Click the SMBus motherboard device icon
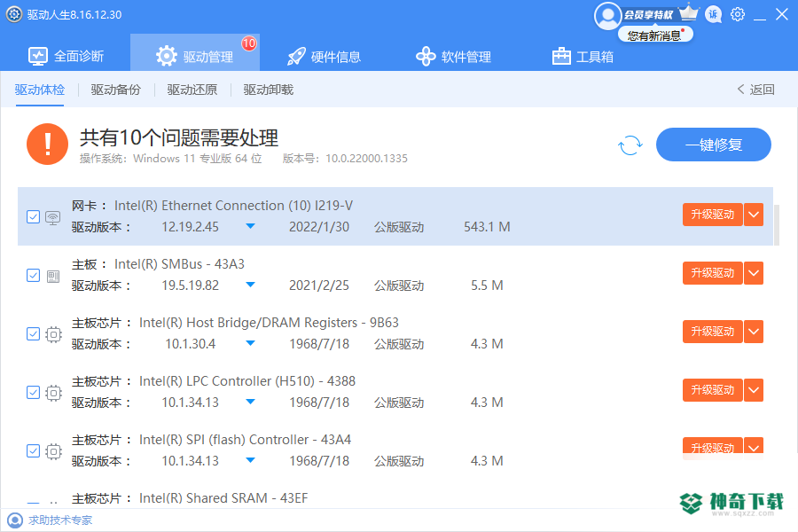Screen dimensions: 798x532 (x=53, y=276)
